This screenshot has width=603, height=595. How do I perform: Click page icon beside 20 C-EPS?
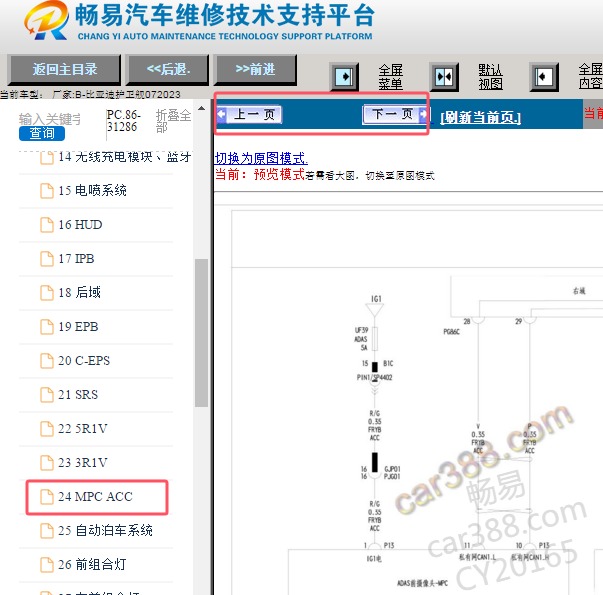(x=47, y=360)
